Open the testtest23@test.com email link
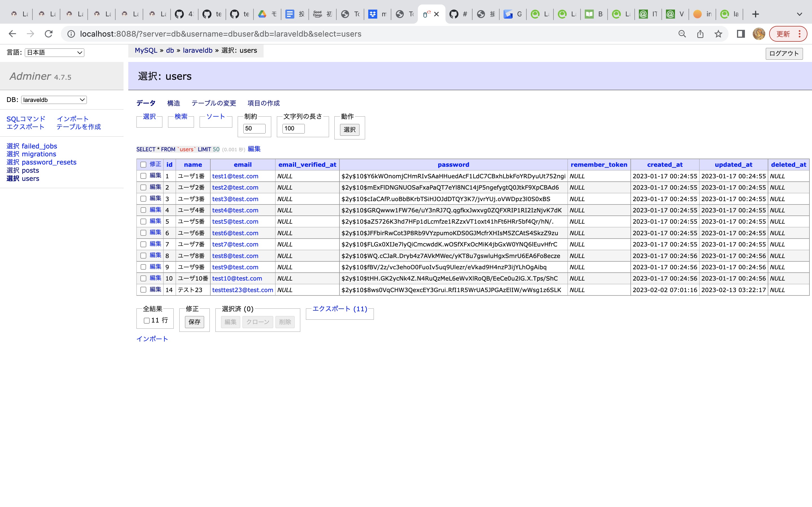 [x=242, y=290]
